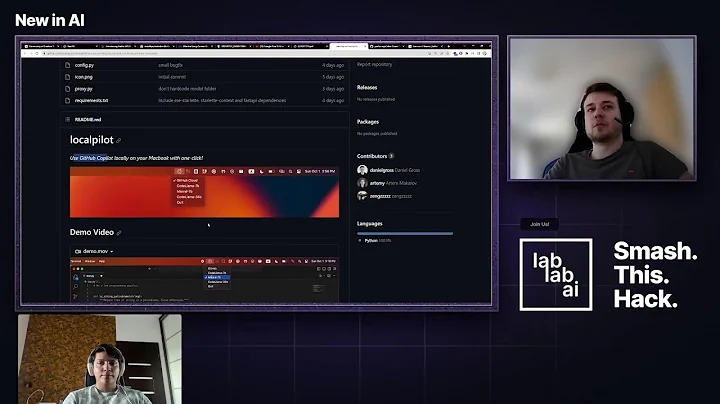Open danielgross profile name link

pos(381,170)
